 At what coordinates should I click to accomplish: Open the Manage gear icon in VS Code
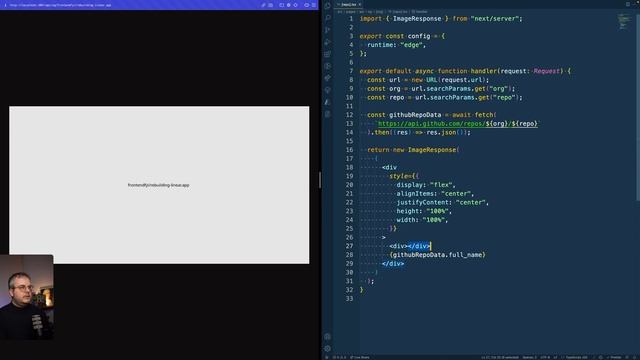pos(327,349)
